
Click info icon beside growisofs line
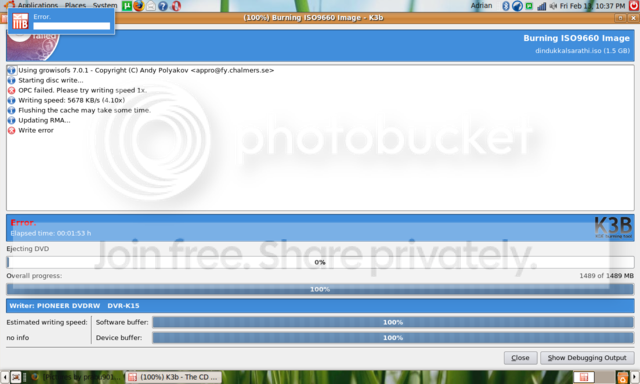tap(11, 70)
